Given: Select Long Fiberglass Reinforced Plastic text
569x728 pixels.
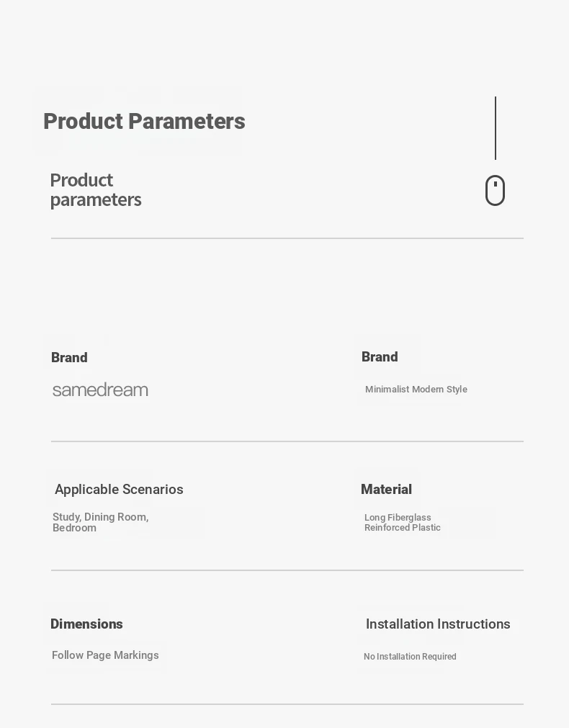Looking at the screenshot, I should coord(402,522).
